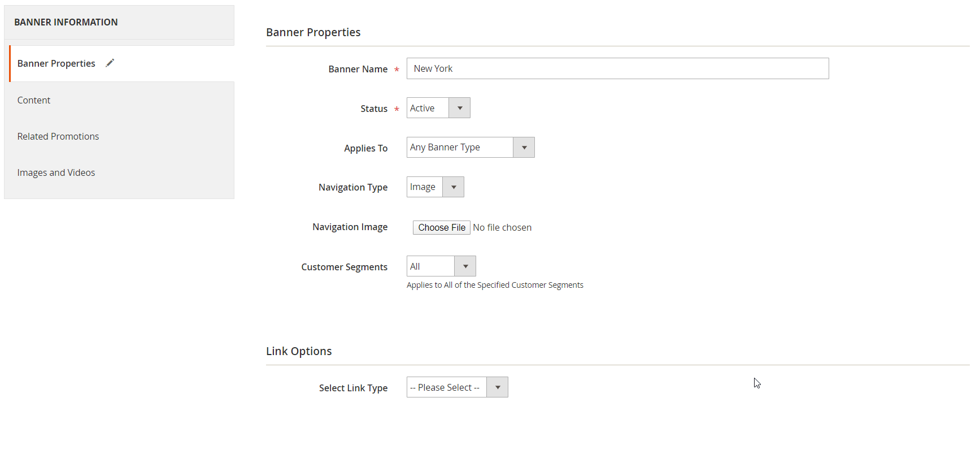Click the Banner Information header

pyautogui.click(x=66, y=22)
